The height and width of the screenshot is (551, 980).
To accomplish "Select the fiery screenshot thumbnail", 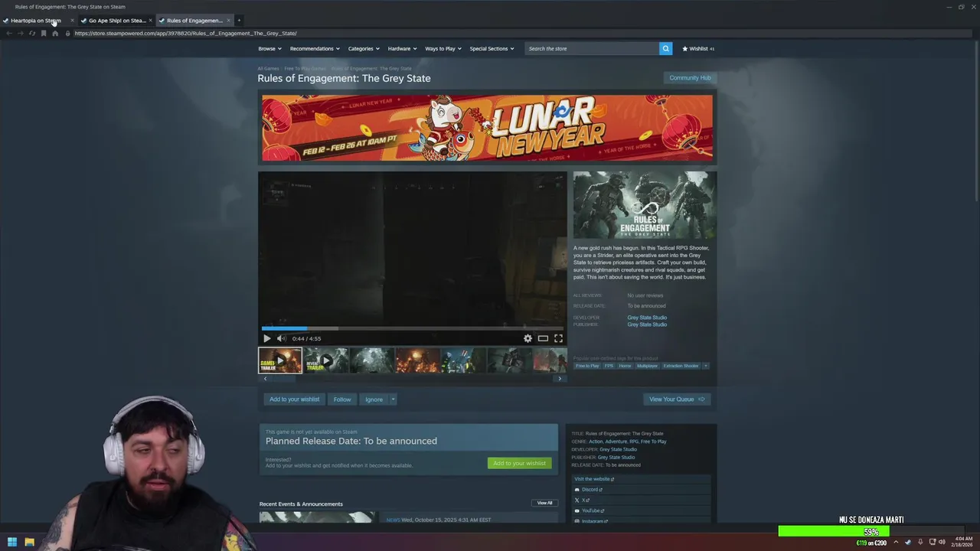I will coord(418,360).
